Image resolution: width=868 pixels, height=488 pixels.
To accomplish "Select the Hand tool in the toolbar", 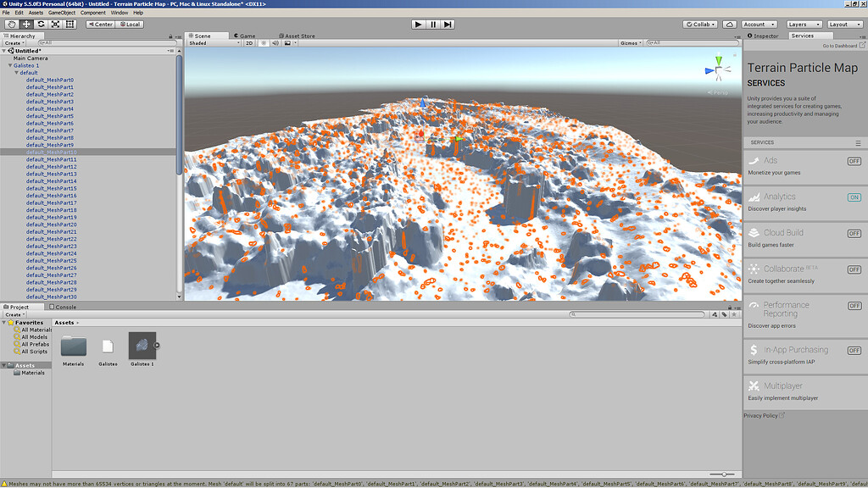I will 11,24.
